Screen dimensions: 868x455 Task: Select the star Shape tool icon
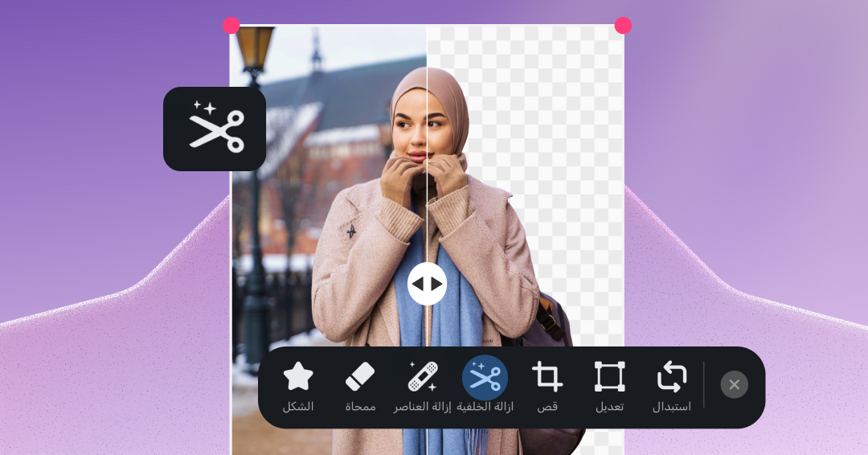point(298,376)
